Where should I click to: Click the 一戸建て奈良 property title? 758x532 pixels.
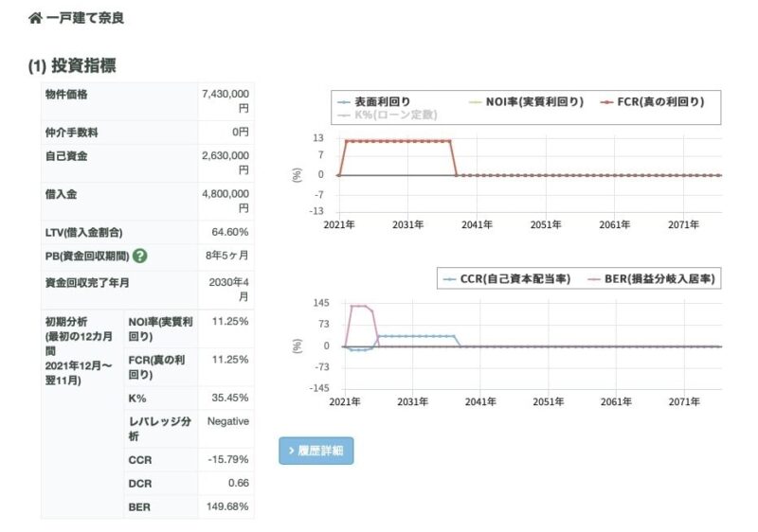tap(85, 18)
